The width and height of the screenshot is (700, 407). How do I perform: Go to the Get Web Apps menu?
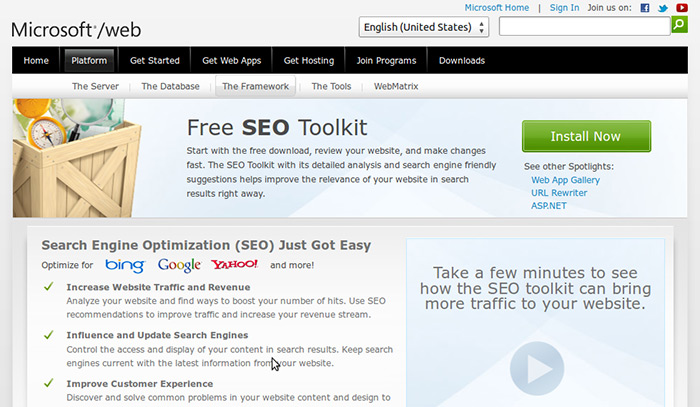(x=231, y=61)
